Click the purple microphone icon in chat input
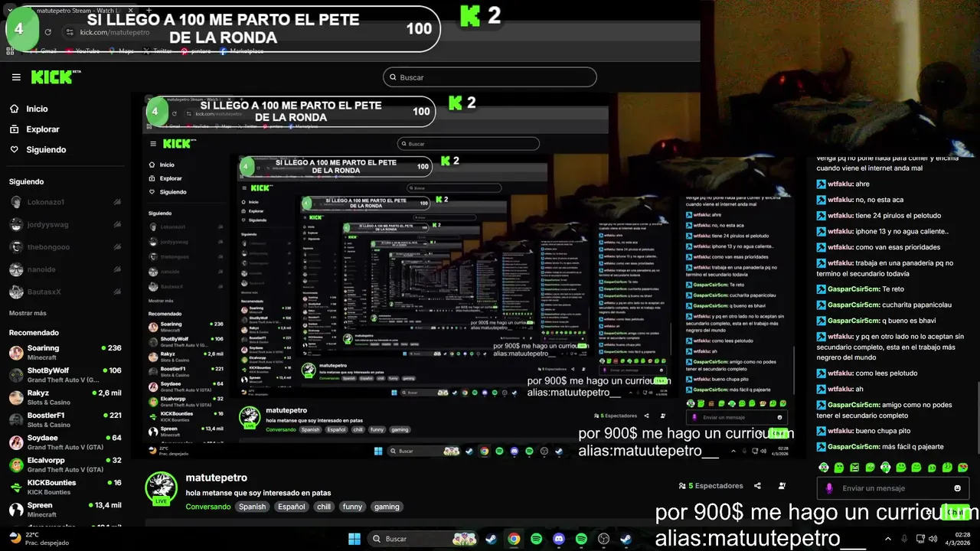980x551 pixels. [828, 488]
